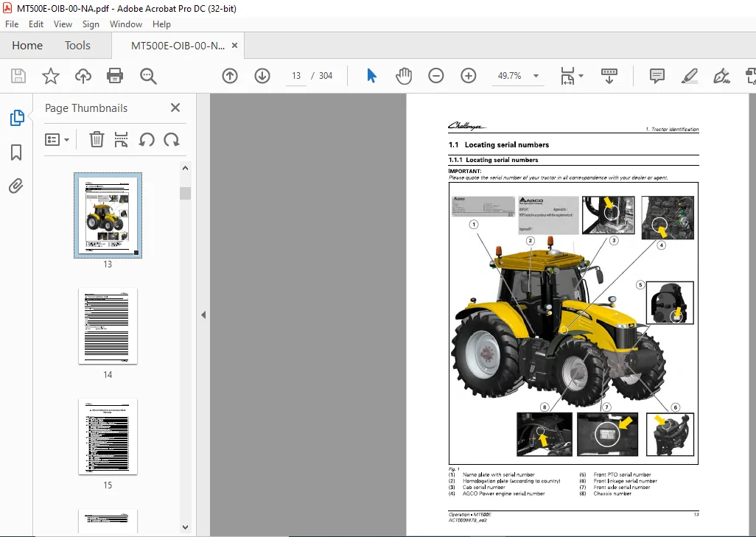Screen dimensions: 756x537
Task: Go to previous page arrow
Action: point(230,76)
